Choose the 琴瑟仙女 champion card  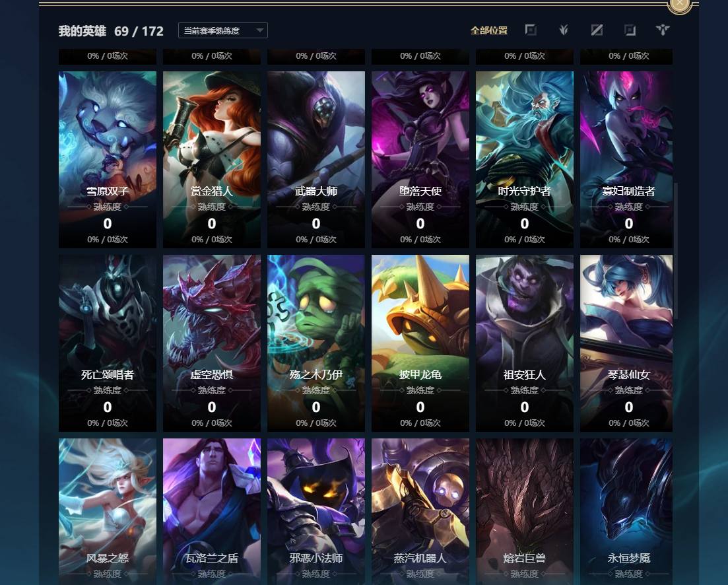coord(626,343)
